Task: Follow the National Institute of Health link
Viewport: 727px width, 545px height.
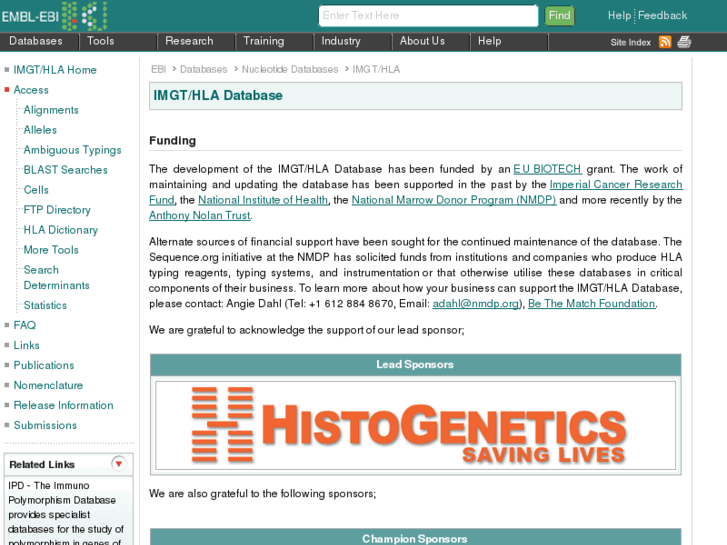Action: point(263,200)
